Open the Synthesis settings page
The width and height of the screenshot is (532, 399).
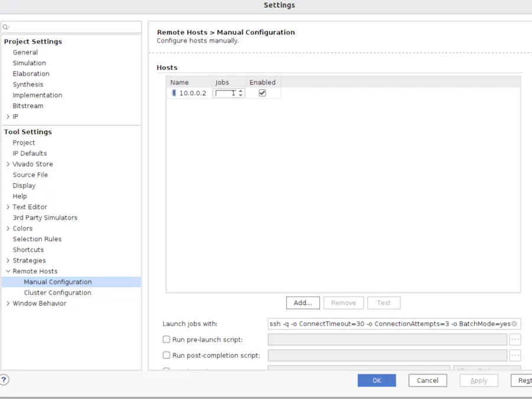tap(28, 84)
